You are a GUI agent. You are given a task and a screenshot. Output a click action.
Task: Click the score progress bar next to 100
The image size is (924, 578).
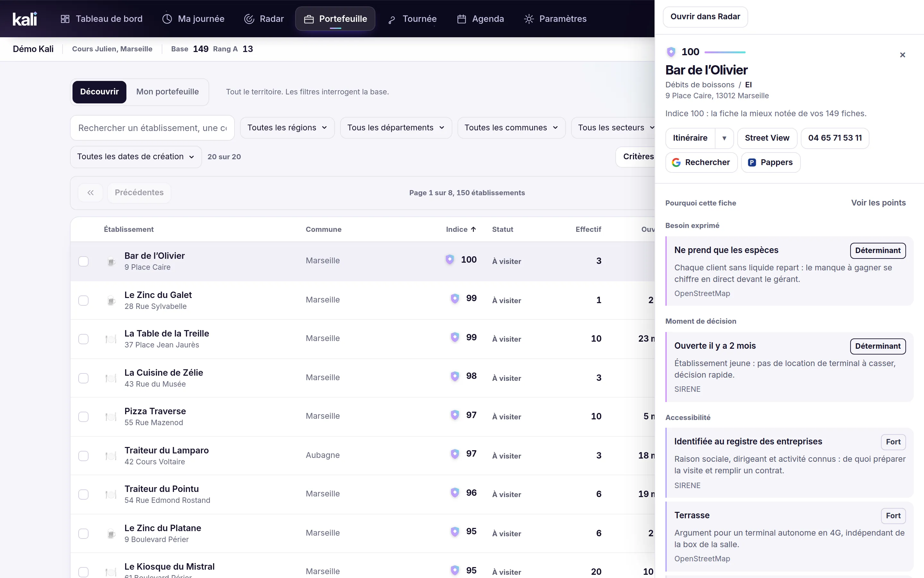[725, 52]
